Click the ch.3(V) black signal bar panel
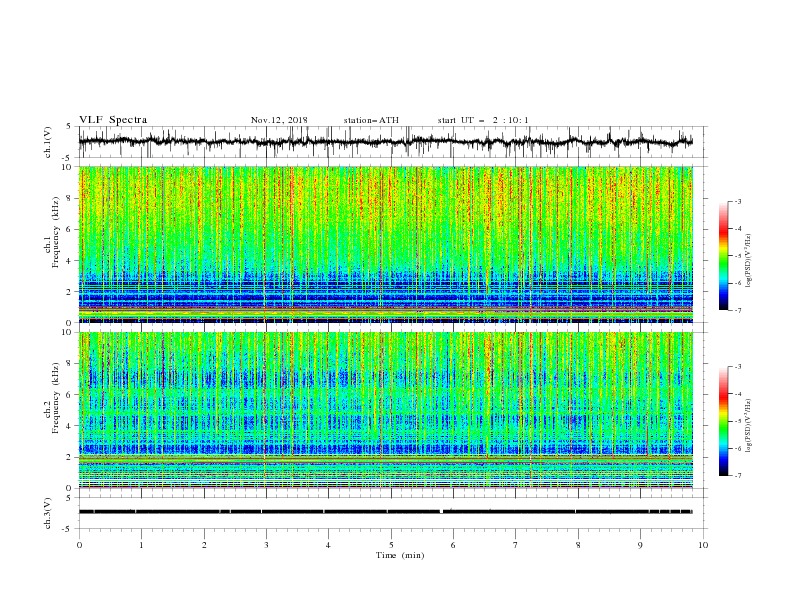 point(392,513)
